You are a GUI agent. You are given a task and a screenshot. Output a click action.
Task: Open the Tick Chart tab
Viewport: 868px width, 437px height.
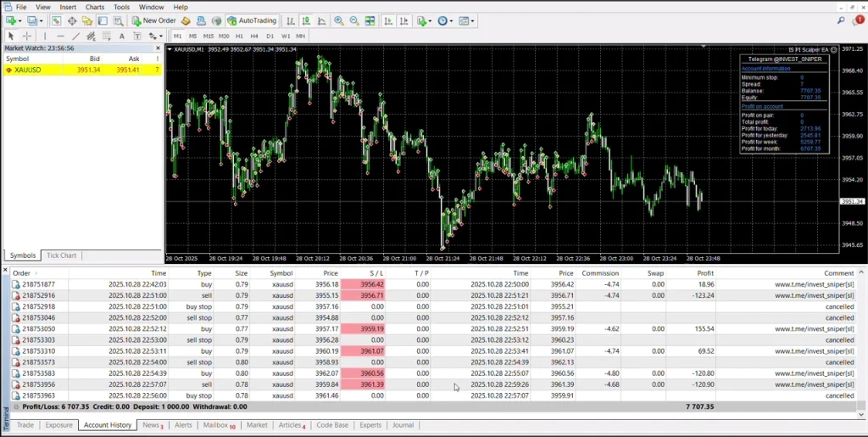[61, 255]
